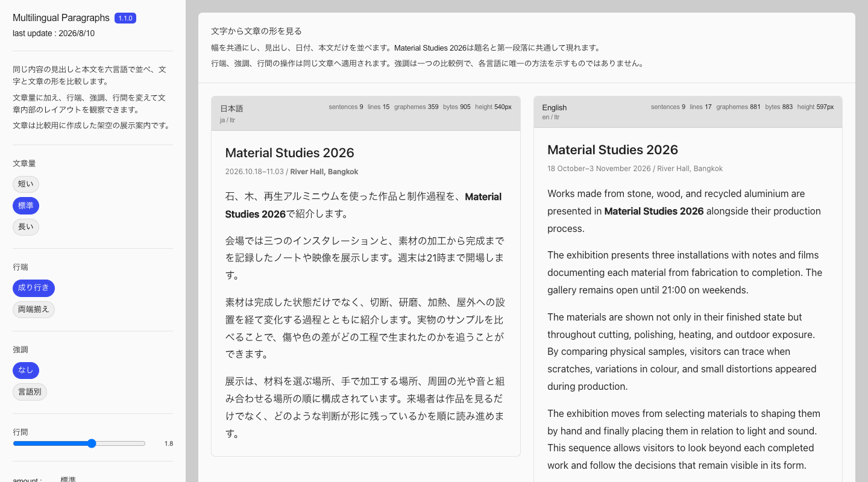Choose 両端揃え justified line-end setting
This screenshot has height=482, width=868.
click(x=34, y=310)
